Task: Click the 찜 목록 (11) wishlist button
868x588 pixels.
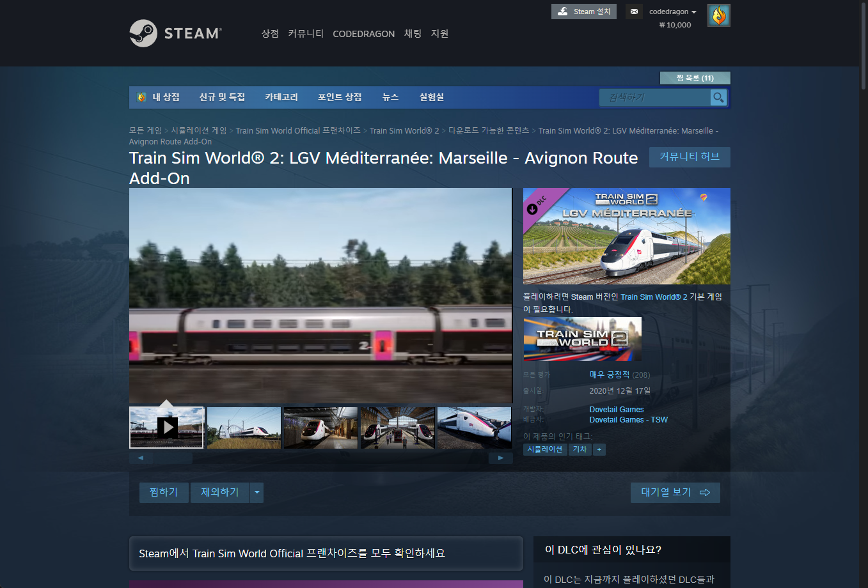Action: 695,78
